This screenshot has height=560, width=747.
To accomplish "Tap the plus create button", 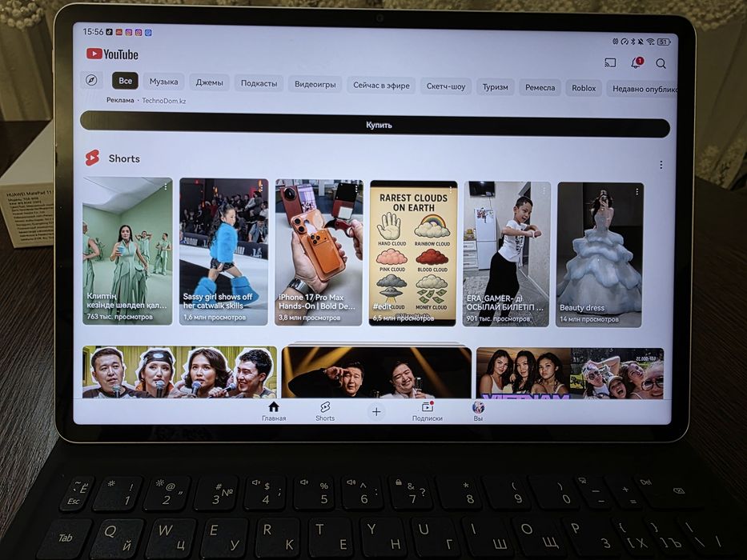I will (x=376, y=412).
